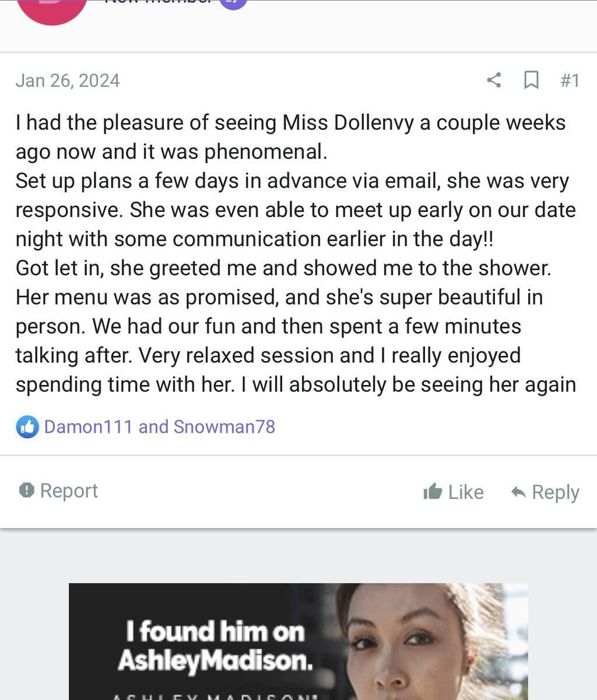Click the exclamation icon beside Report
Viewport: 597px width, 700px height.
click(x=26, y=491)
